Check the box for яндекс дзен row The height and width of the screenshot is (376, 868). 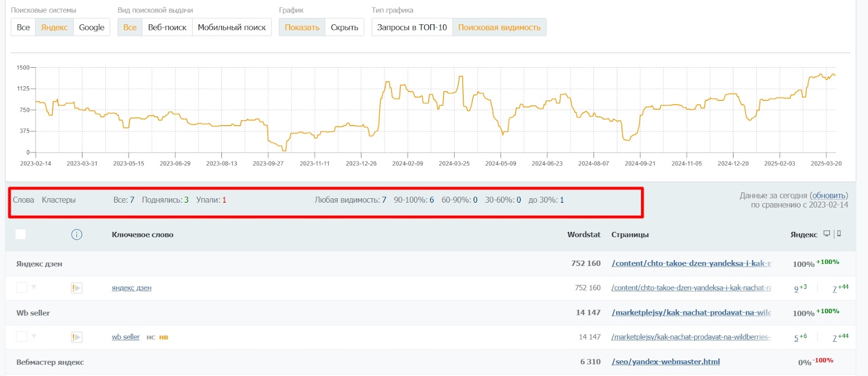[x=21, y=288]
